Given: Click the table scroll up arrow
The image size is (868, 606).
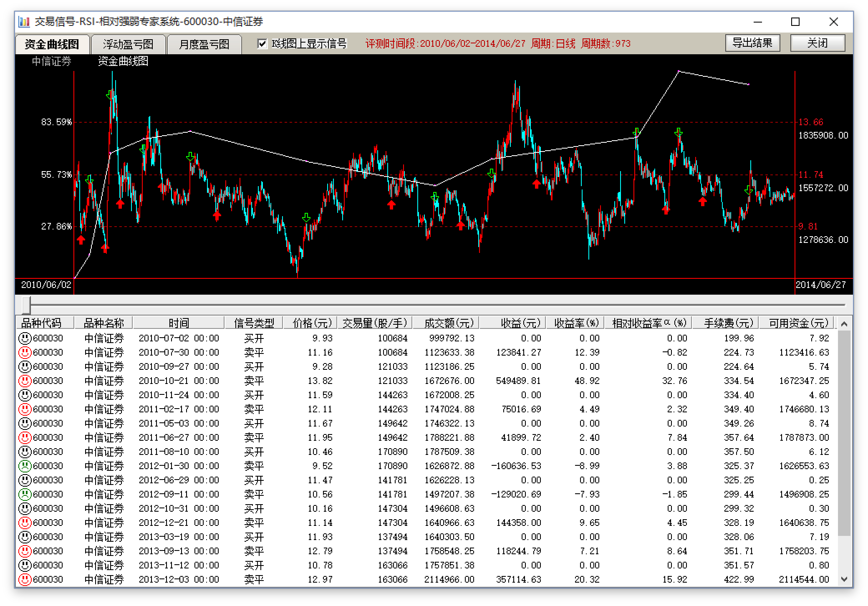Looking at the screenshot, I should tap(844, 324).
